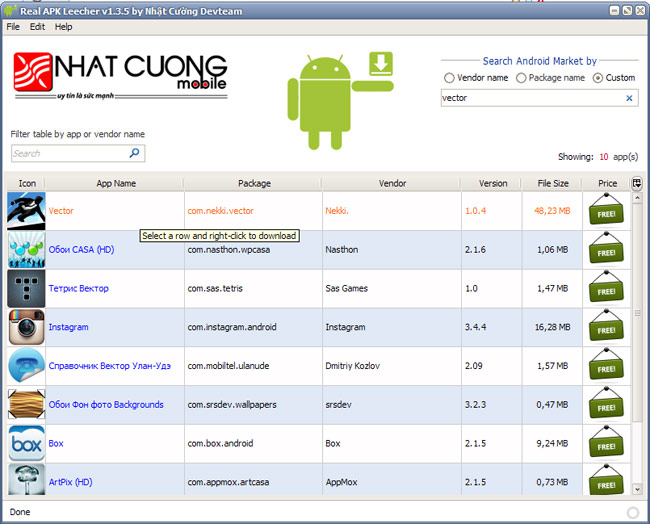
Task: Click the Обои CASA (HD) app name link
Action: tap(81, 250)
